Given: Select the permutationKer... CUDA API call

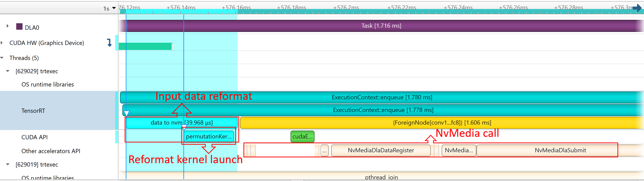Looking at the screenshot, I should (x=209, y=137).
